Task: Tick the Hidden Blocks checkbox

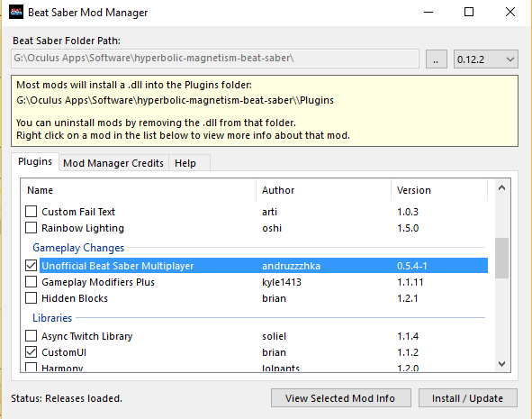Action: [32, 298]
